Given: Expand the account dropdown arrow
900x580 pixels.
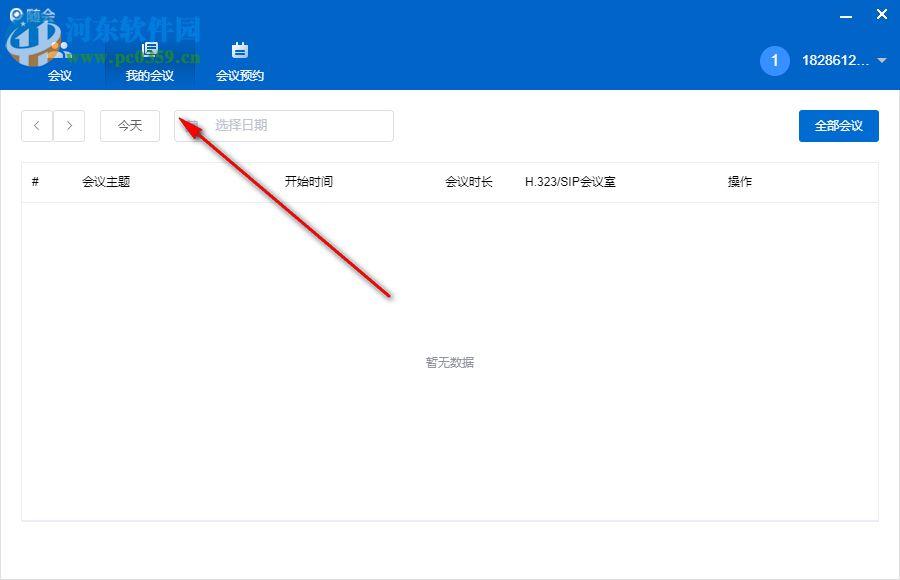Looking at the screenshot, I should pyautogui.click(x=882, y=60).
